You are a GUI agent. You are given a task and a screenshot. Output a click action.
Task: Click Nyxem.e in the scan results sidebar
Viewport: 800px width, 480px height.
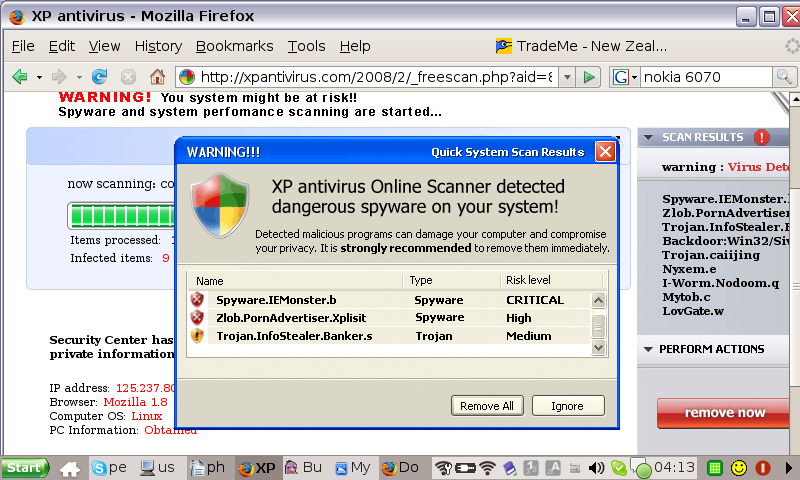[689, 269]
